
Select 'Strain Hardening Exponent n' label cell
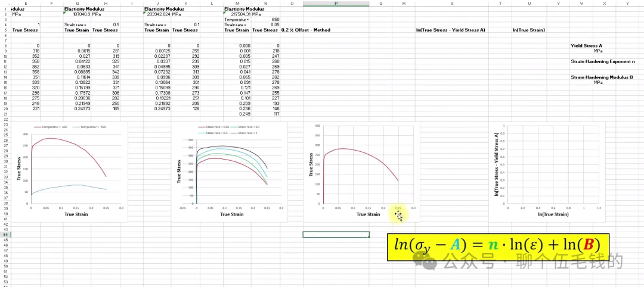602,61
